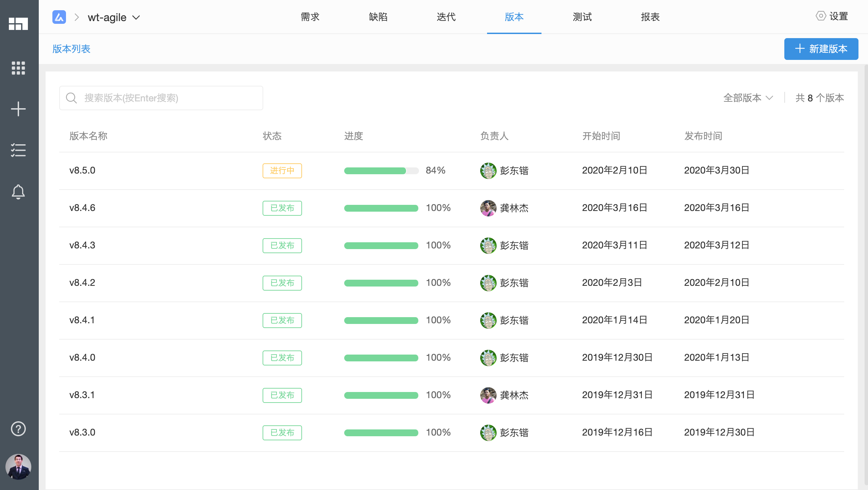This screenshot has height=490, width=868.
Task: Open the 全部版本 filter dropdown
Action: click(x=748, y=98)
